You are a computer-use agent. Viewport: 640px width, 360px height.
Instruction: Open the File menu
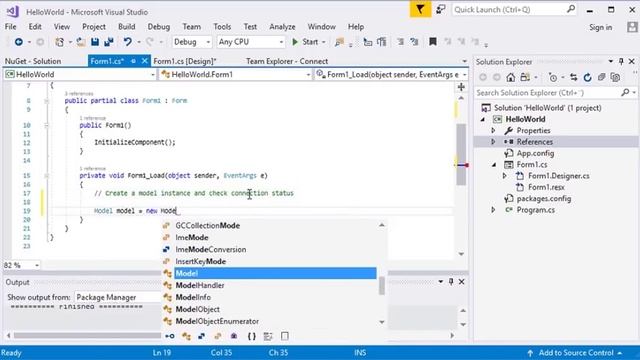pyautogui.click(x=11, y=27)
